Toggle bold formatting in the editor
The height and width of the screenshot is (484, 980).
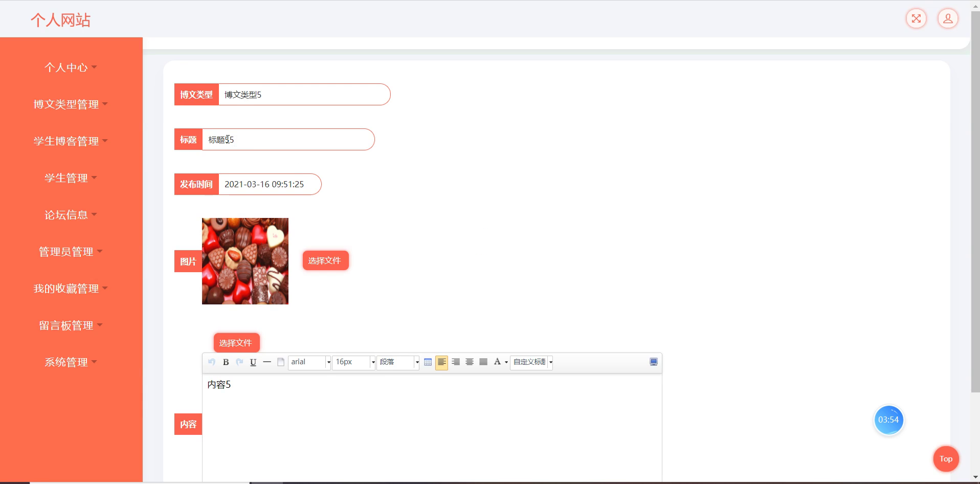(226, 362)
